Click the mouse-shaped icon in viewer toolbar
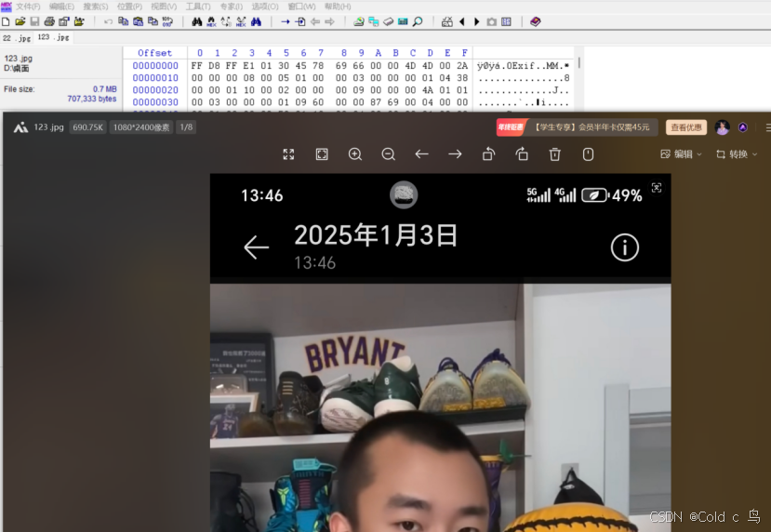Screen dimensions: 771x532 (588, 154)
